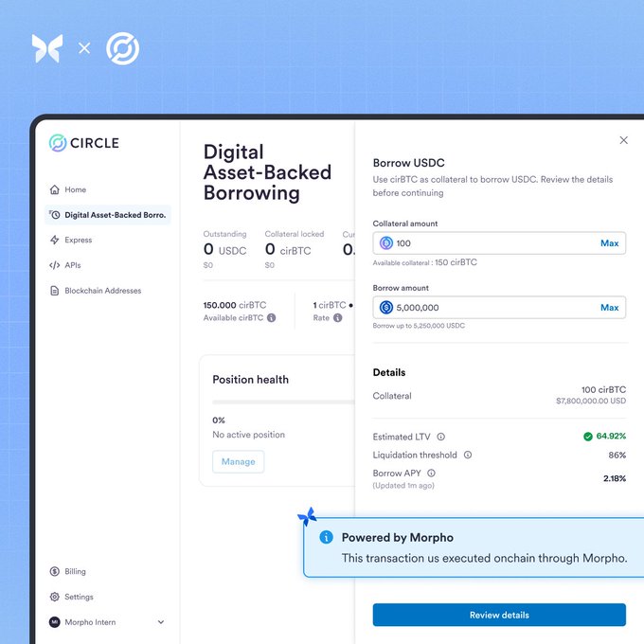Screen dimensions: 644x644
Task: Click the Collateral locked '0 cirBTC' value
Action: pyautogui.click(x=288, y=249)
